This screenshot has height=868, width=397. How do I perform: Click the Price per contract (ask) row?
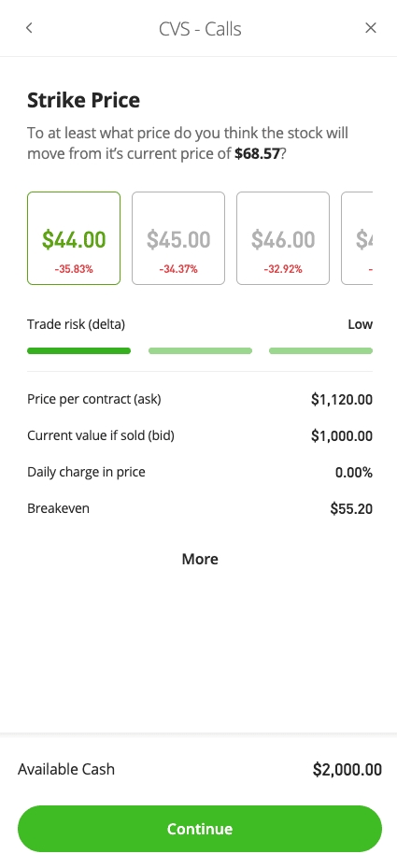[x=200, y=399]
